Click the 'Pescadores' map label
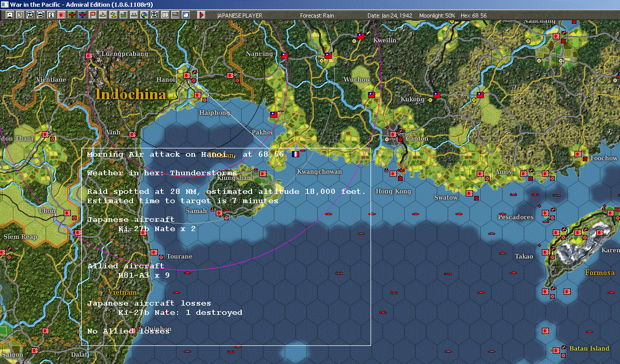The width and height of the screenshot is (620, 364). click(x=515, y=217)
